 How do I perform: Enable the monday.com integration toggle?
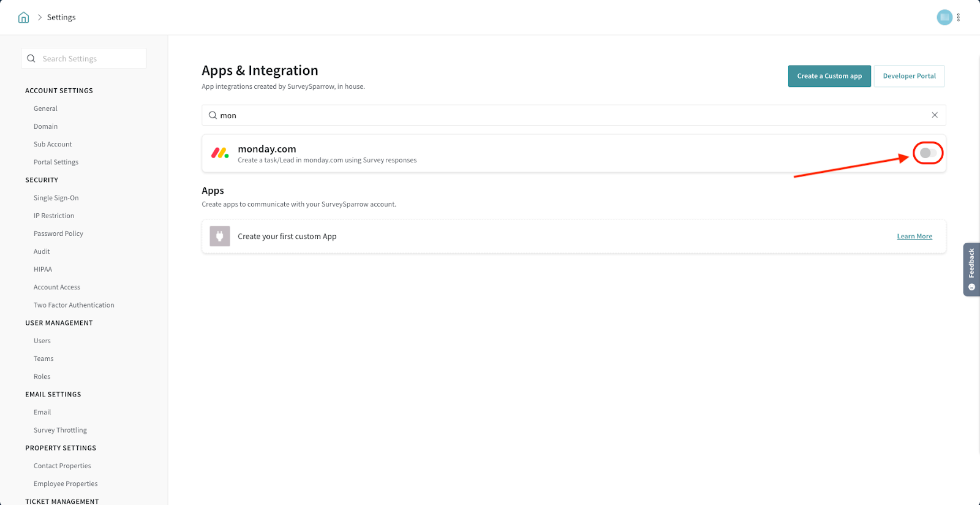927,153
